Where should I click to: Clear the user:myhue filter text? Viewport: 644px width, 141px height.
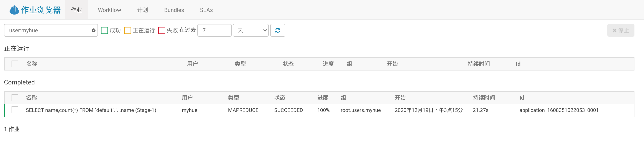[94, 30]
